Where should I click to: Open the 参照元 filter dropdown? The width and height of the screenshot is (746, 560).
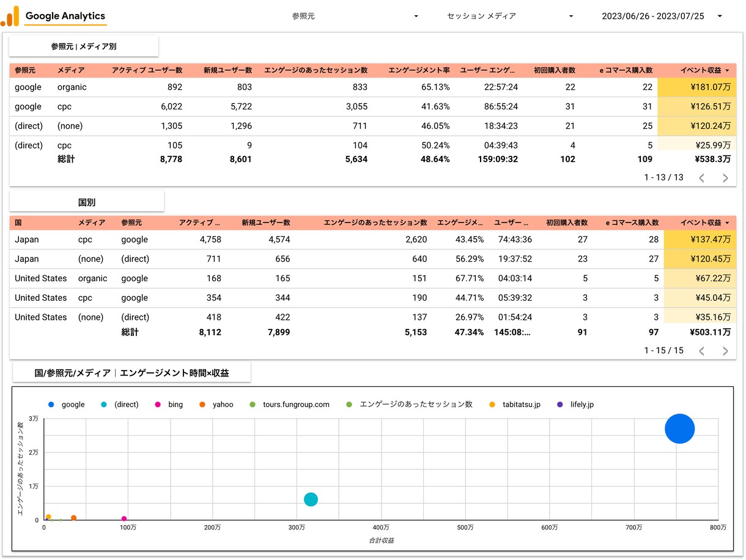(355, 16)
